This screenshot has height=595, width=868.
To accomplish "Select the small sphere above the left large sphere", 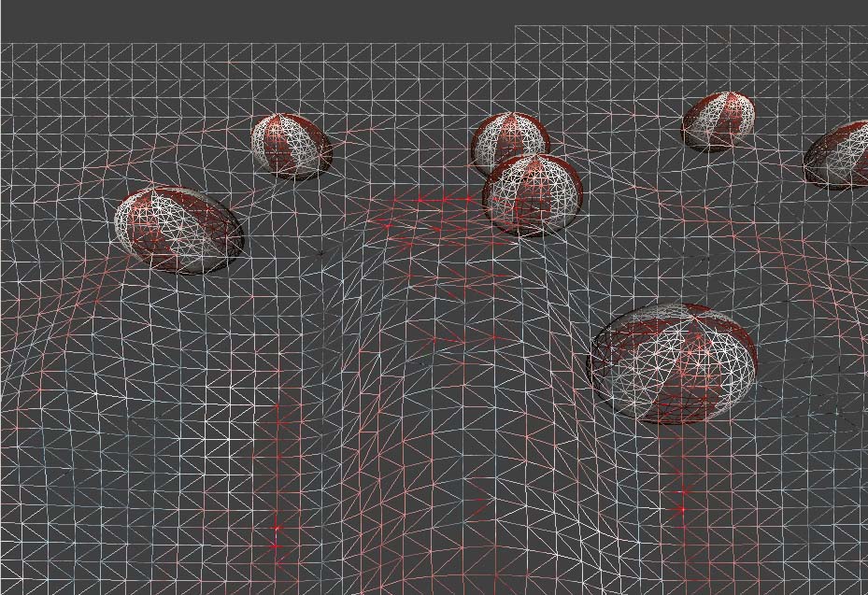I will pos(292,146).
